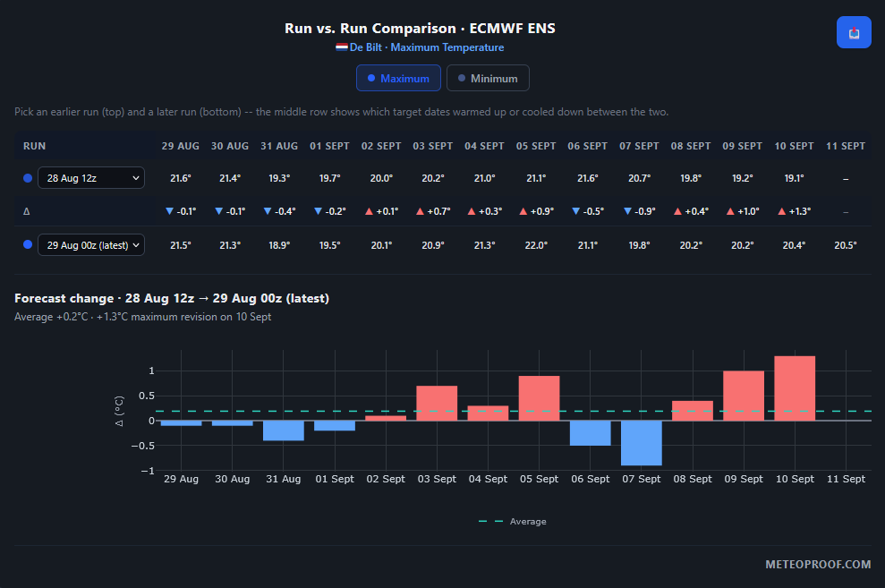Click the 05 SEPT column header

(x=536, y=146)
